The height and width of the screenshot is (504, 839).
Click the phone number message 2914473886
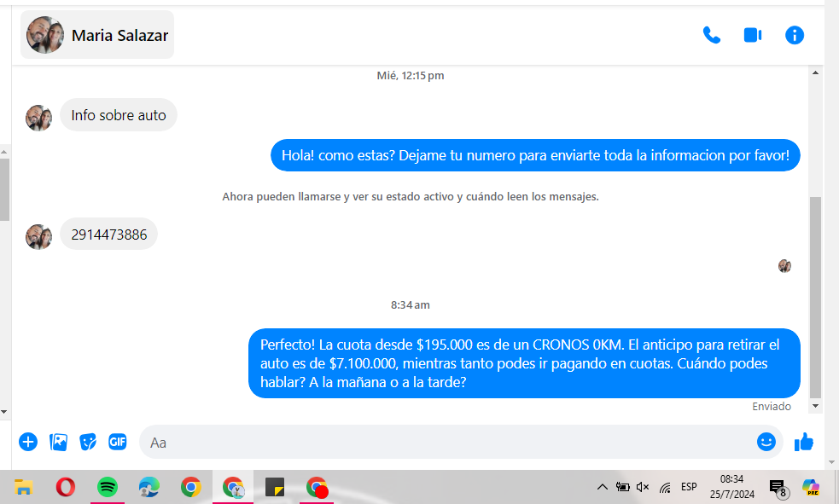tap(108, 235)
